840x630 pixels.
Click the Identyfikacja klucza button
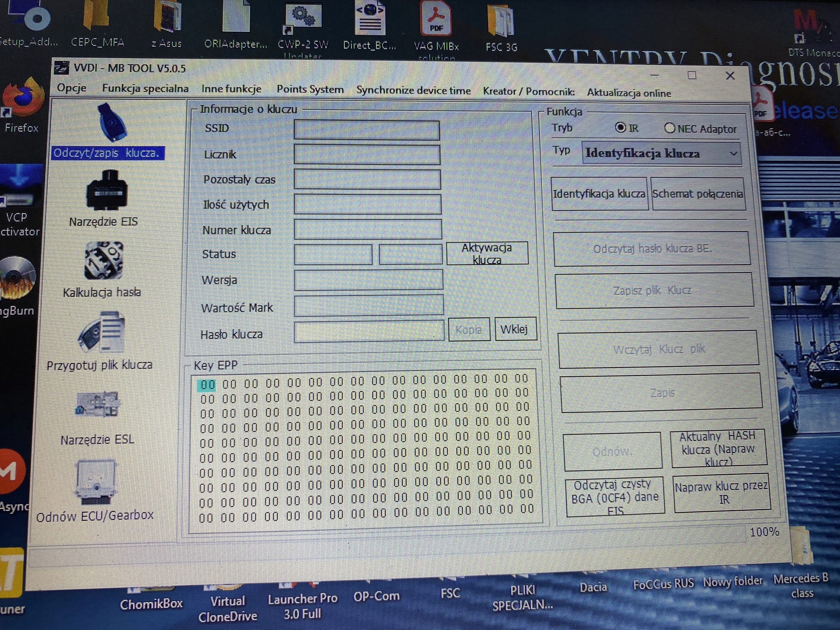point(599,194)
